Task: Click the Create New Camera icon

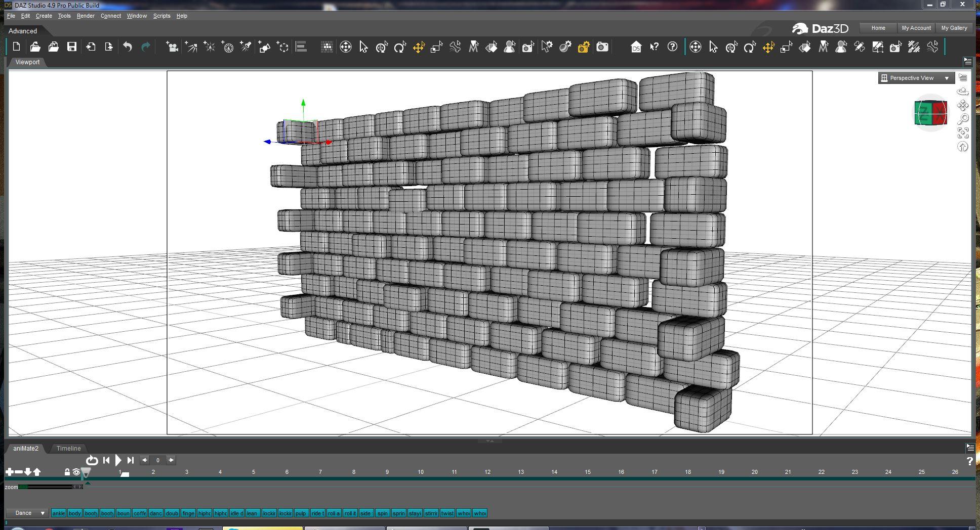Action: 172,47
